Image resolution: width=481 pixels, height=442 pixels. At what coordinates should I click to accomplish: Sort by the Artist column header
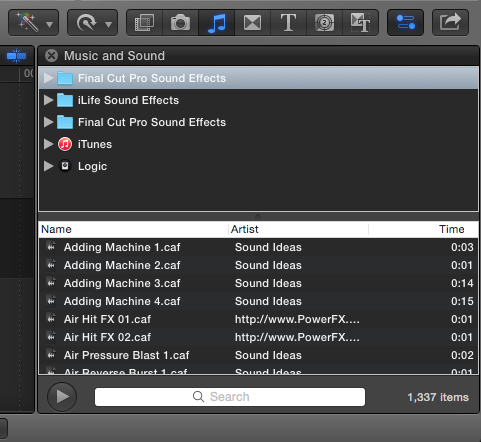(x=298, y=229)
